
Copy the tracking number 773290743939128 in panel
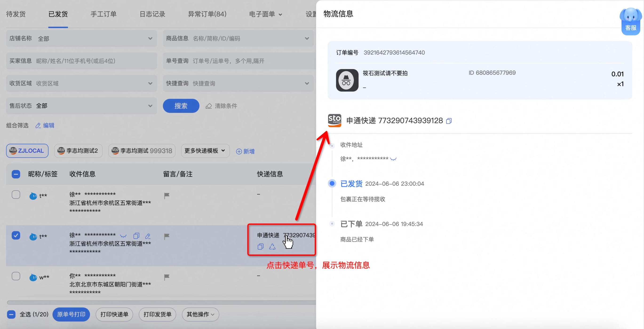(449, 121)
